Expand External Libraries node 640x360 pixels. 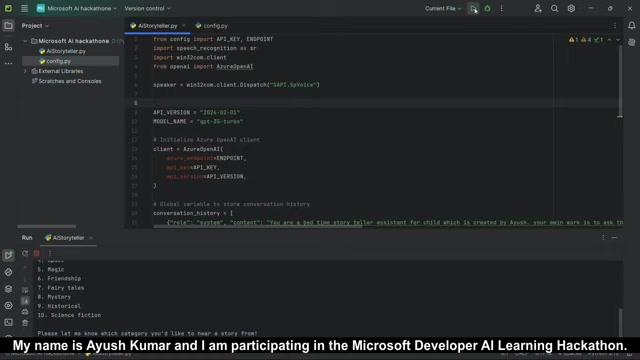[25, 71]
